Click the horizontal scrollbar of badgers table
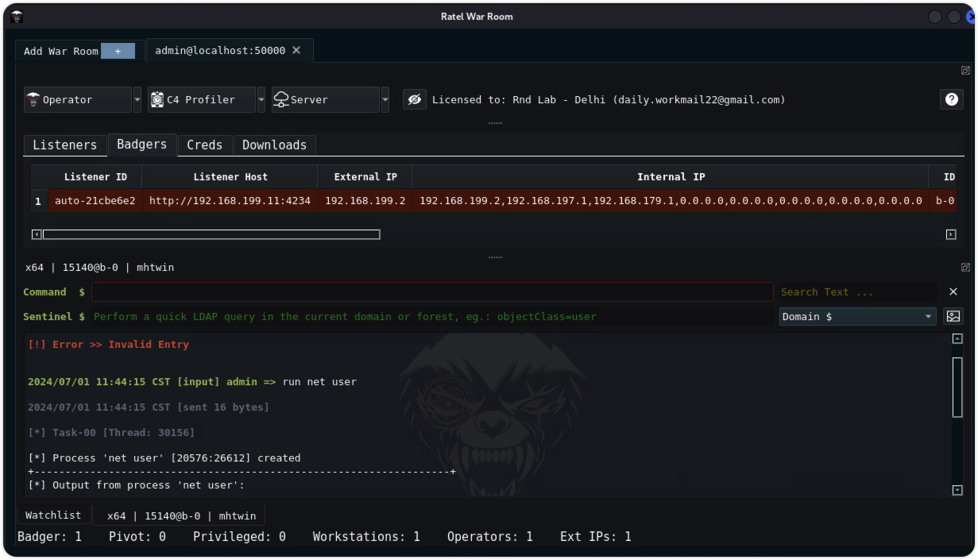978x560 pixels. point(211,234)
